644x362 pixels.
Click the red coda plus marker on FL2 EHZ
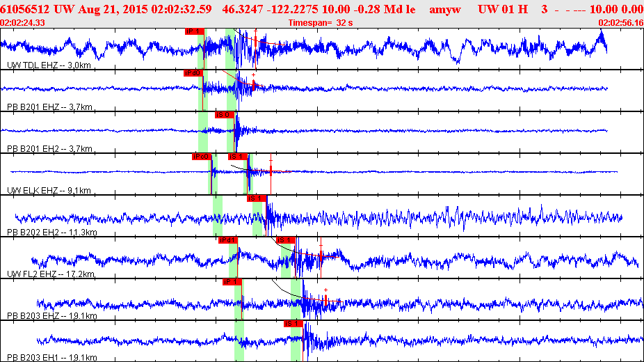[321, 246]
